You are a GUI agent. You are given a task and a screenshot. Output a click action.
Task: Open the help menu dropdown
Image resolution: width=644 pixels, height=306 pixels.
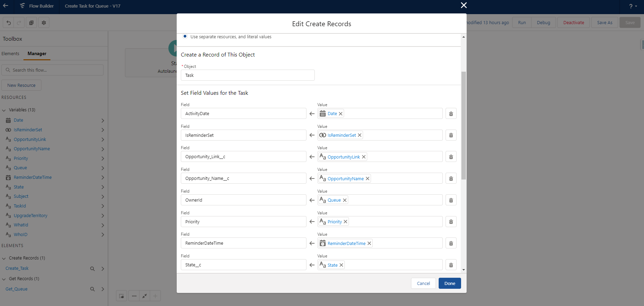pos(633,6)
